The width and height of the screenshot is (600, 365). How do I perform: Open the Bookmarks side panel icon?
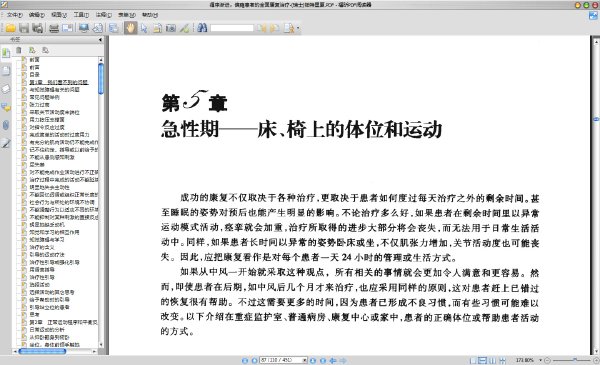(6, 53)
